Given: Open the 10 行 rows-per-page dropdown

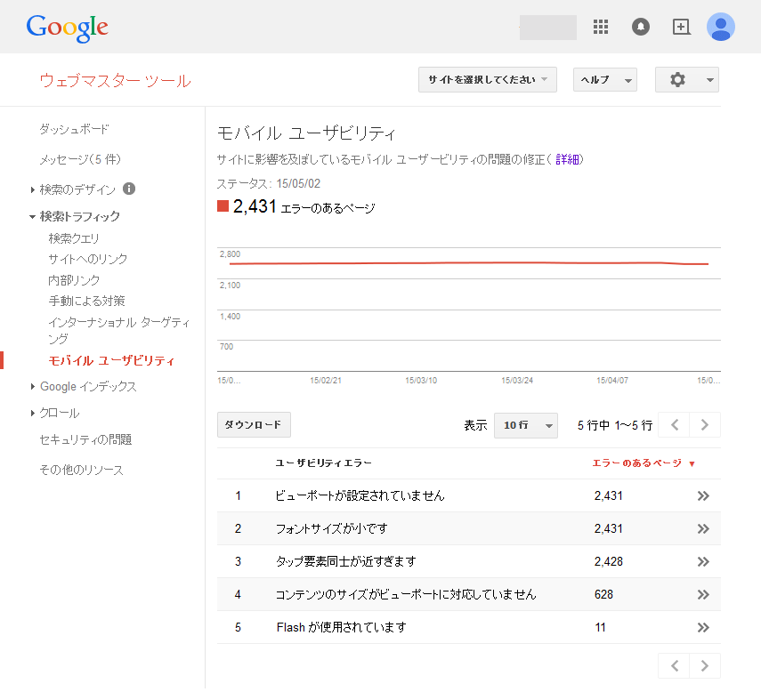Looking at the screenshot, I should click(526, 425).
